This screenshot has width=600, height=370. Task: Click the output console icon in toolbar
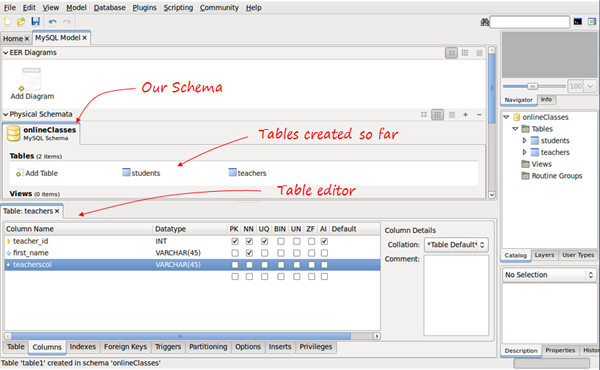click(x=578, y=22)
